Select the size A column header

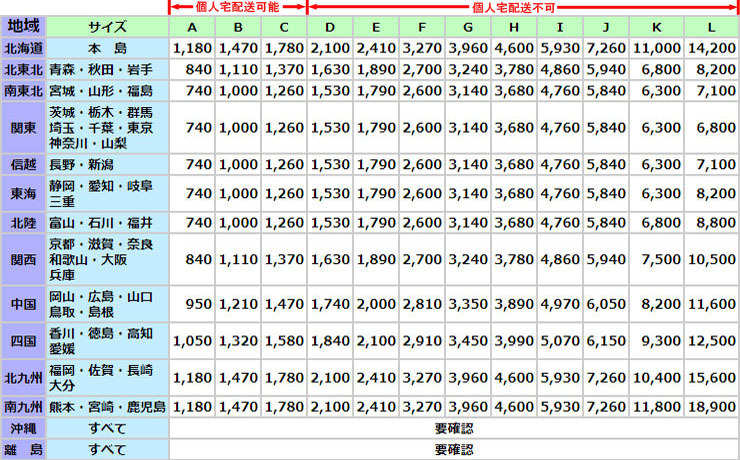[191, 26]
